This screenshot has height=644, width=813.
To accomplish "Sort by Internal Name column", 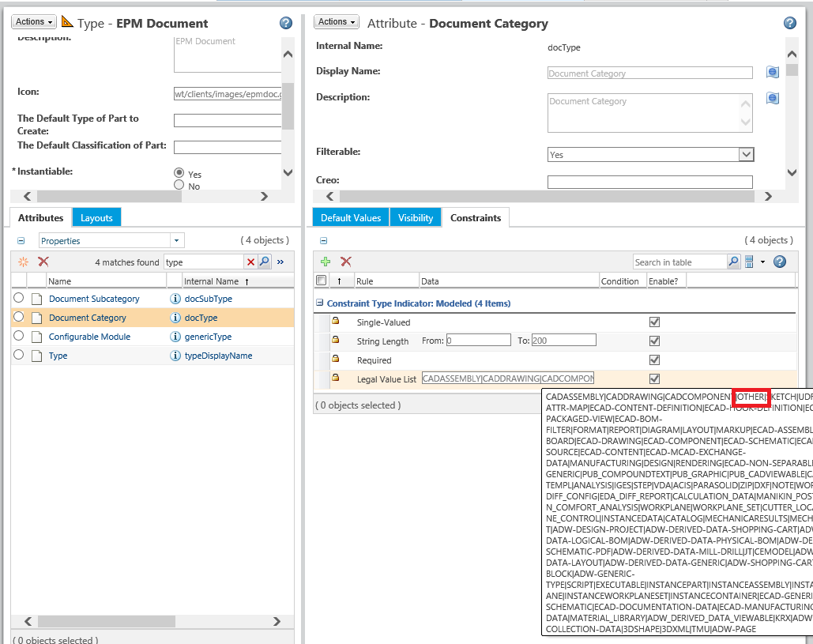I will point(212,281).
